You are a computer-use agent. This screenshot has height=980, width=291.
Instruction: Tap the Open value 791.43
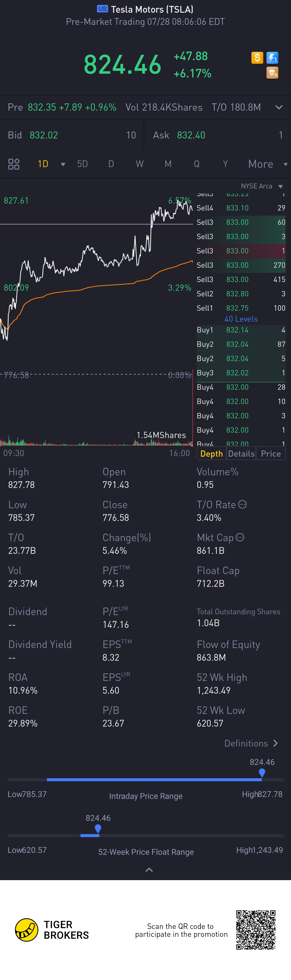116,485
